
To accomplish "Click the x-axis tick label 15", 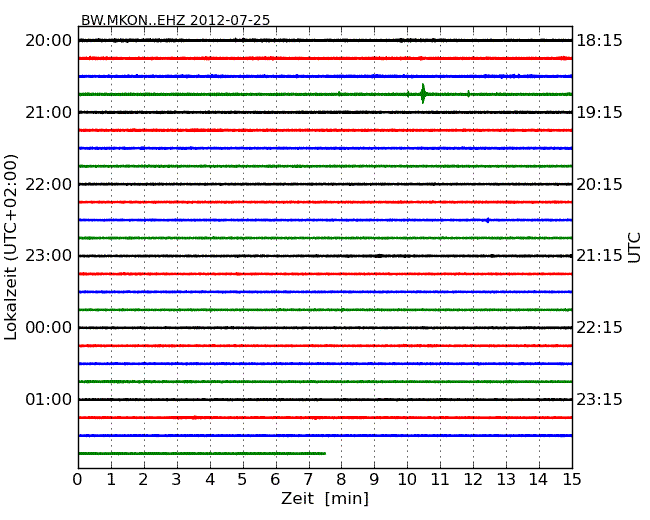I will 572,480.
